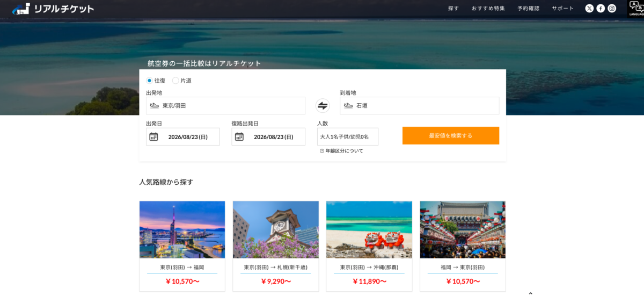Viewport: 644px width, 296px height.
Task: Click the Fukuoka tower night thumbnail
Action: point(182,229)
